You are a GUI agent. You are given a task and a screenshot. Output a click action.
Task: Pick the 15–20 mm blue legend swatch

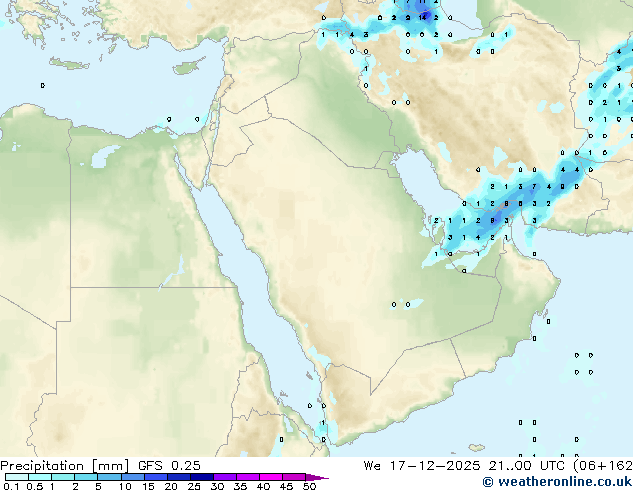coord(156,477)
